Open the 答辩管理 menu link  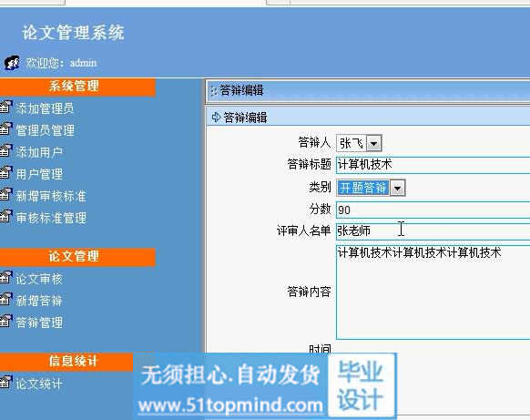[39, 323]
